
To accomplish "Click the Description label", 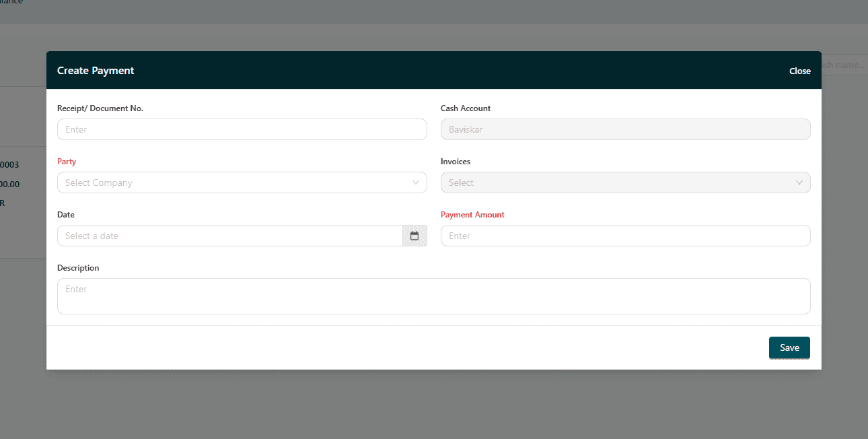I will [78, 268].
